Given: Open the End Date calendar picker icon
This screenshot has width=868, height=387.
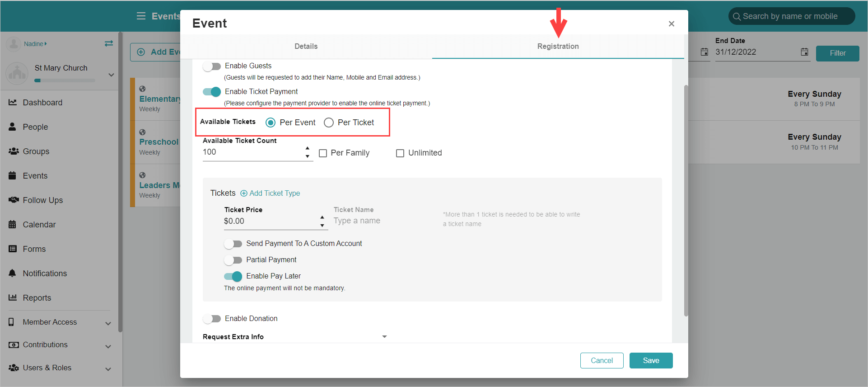Looking at the screenshot, I should coord(804,52).
